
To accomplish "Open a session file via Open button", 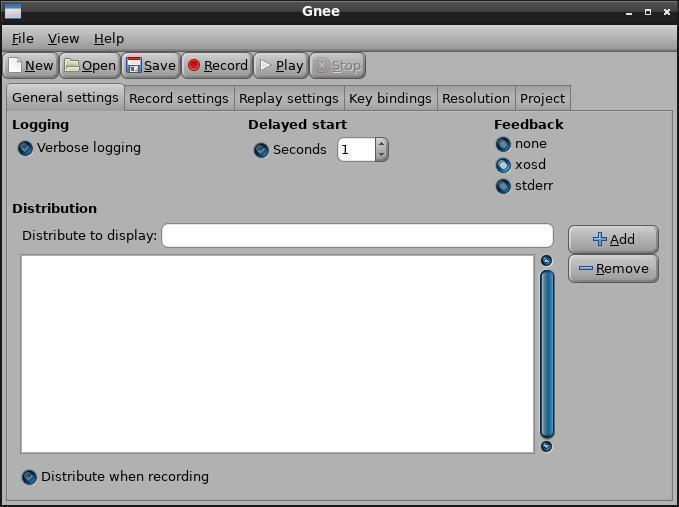I will [x=90, y=66].
